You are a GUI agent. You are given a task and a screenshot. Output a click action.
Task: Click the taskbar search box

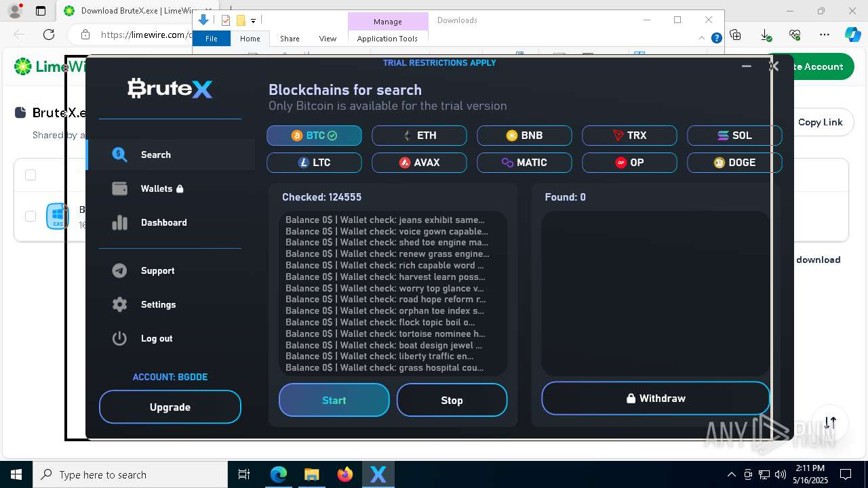pyautogui.click(x=130, y=474)
